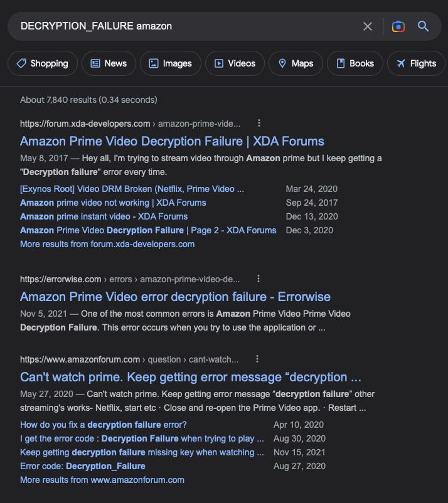Open options menu for the Errorwise result
The width and height of the screenshot is (448, 503).
pyautogui.click(x=259, y=278)
